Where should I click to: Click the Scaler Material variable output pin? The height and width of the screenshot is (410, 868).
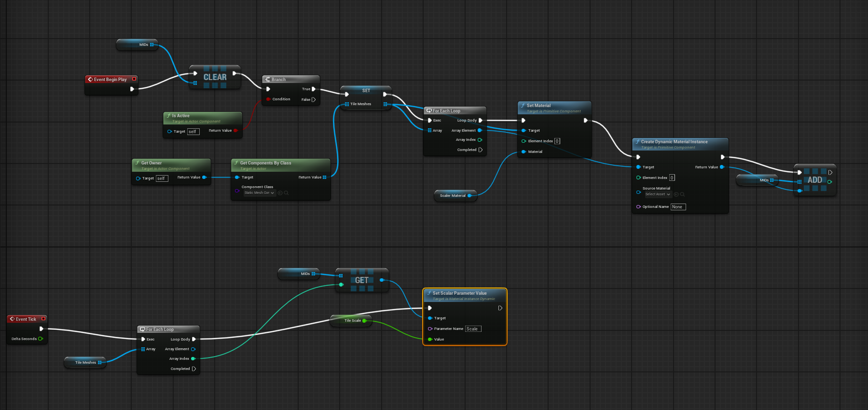pyautogui.click(x=469, y=195)
